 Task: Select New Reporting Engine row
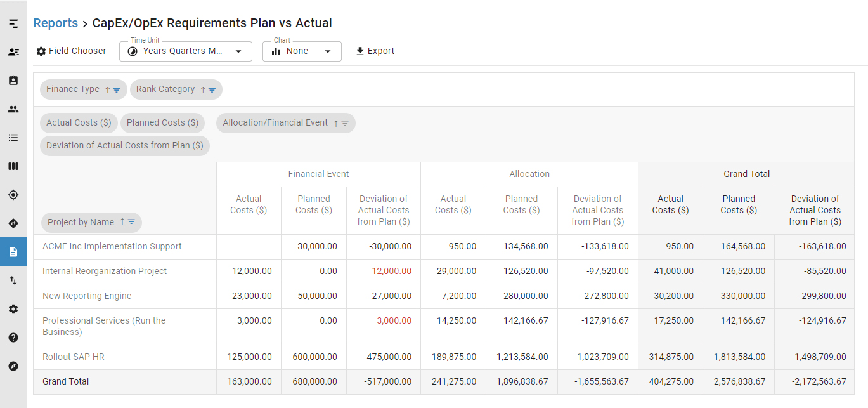[87, 296]
